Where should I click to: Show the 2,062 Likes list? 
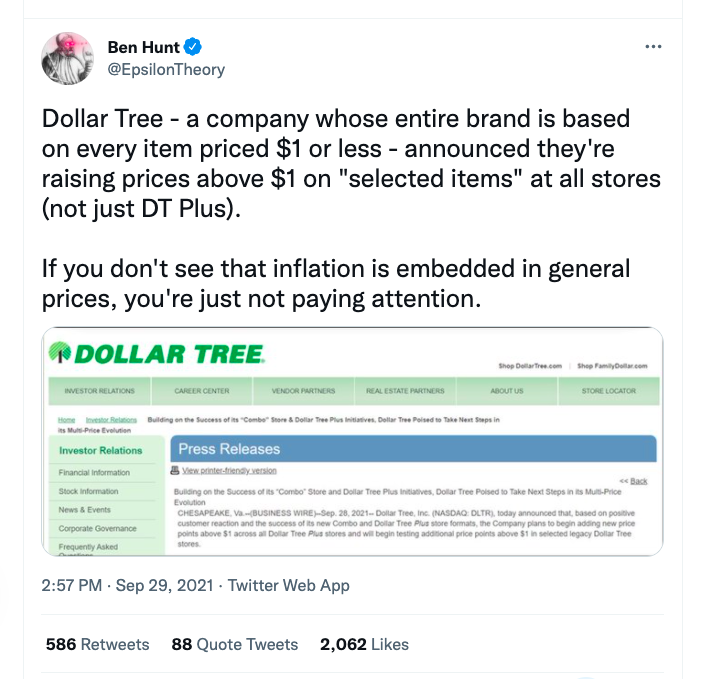coord(364,644)
